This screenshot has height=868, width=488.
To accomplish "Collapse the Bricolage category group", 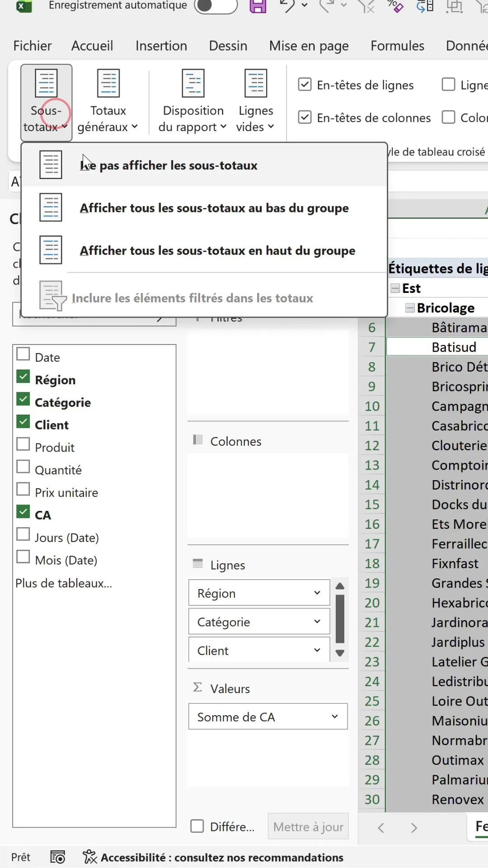I will (410, 308).
